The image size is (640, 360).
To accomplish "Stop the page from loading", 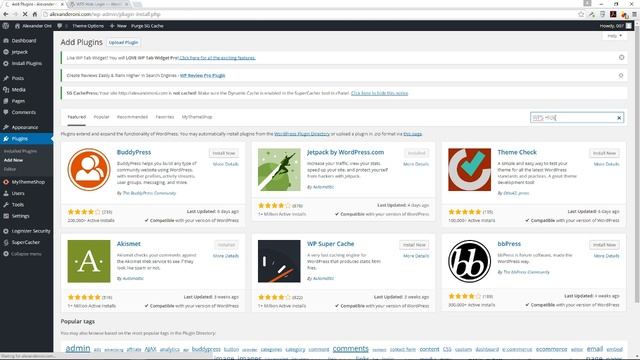I will [x=25, y=14].
